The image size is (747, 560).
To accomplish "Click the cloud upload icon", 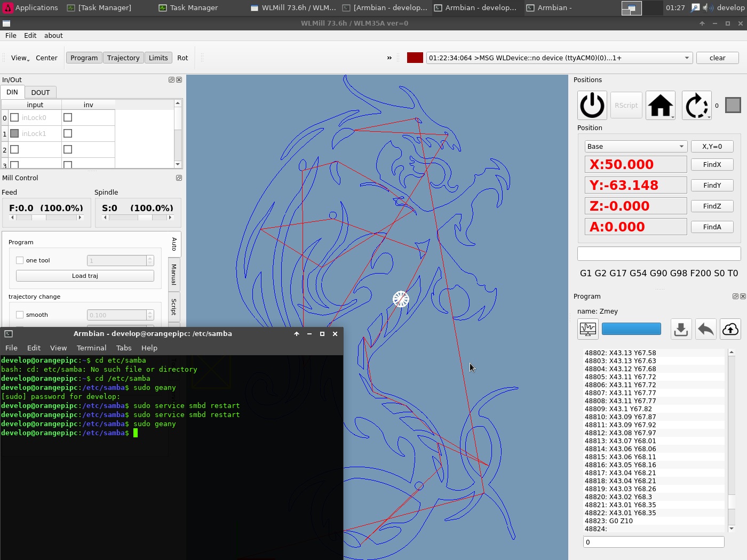I will tap(730, 329).
